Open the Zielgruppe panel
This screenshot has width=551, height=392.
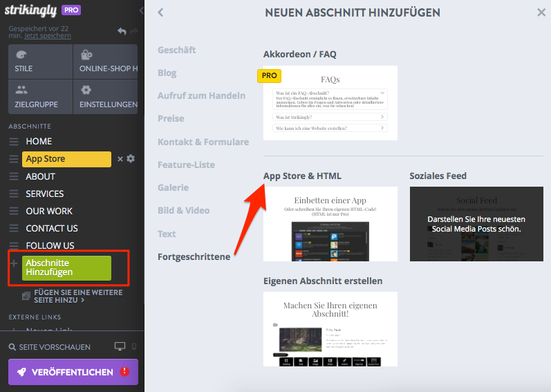(x=39, y=97)
